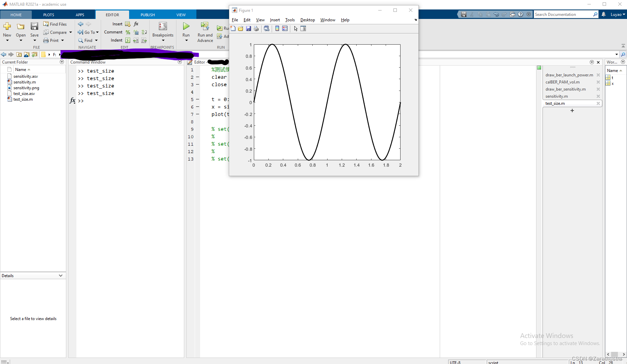Click the Decrease indent icon
This screenshot has width=627, height=364.
coord(144,40)
